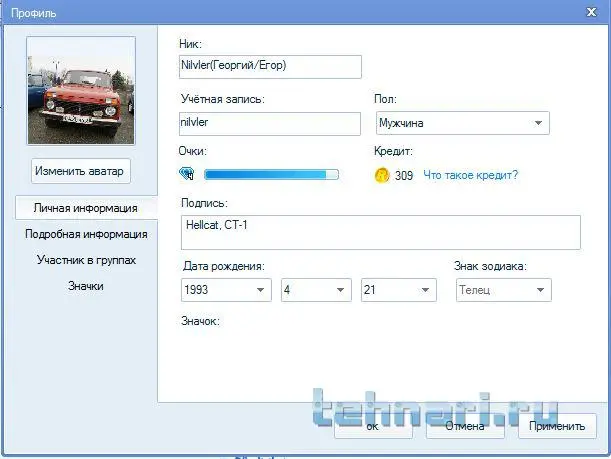Open the Что такое кредит? link

pos(471,175)
